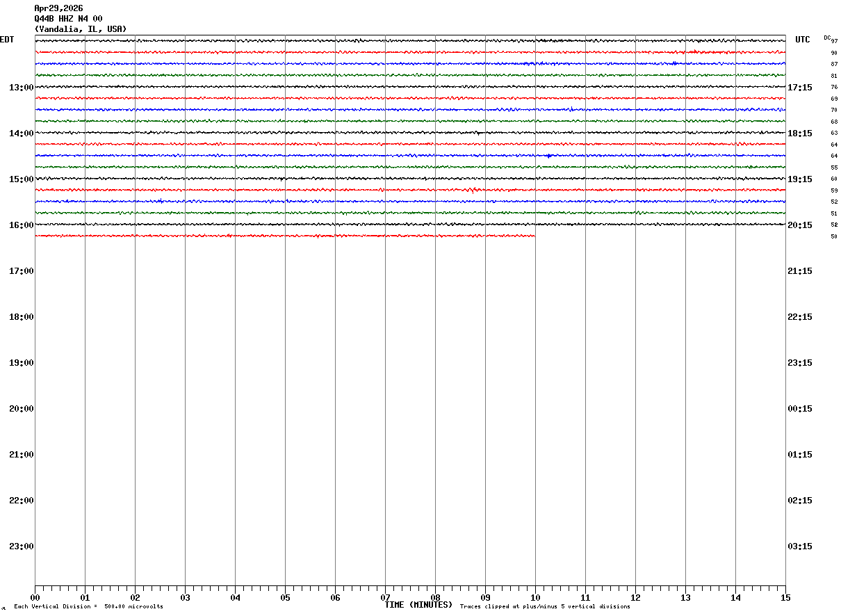Click the traces clipped footnote text
841x616 pixels.
point(545,607)
